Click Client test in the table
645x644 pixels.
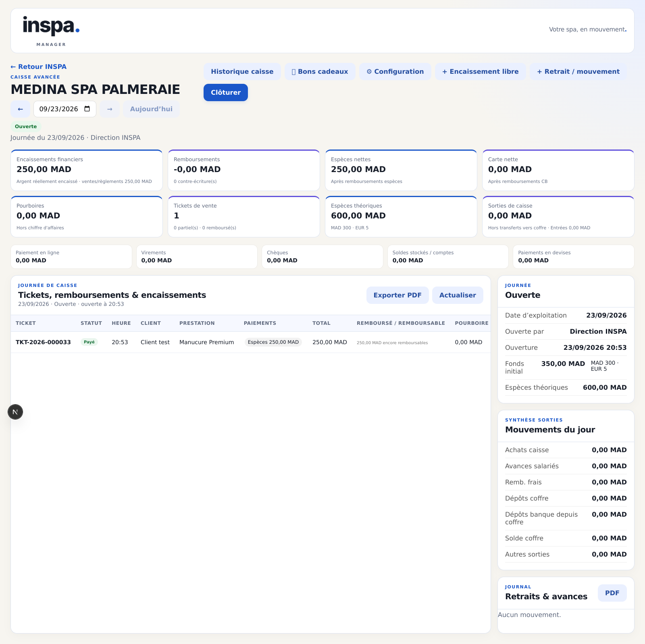(x=155, y=342)
